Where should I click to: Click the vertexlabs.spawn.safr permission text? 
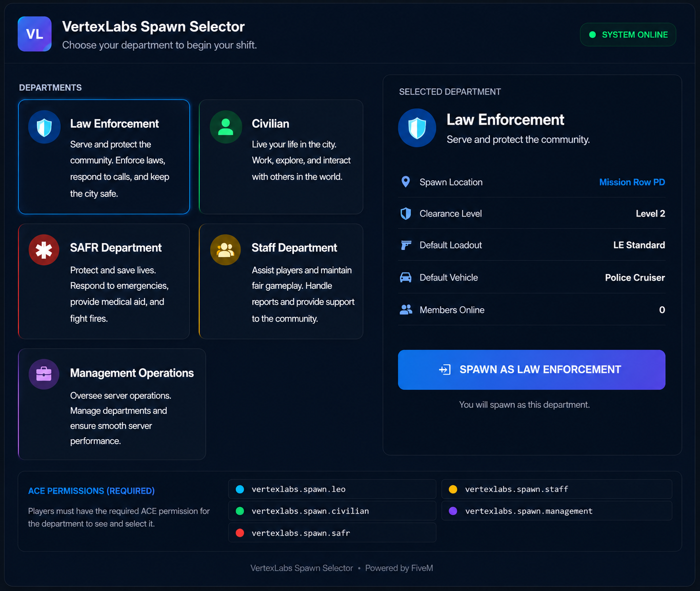[301, 533]
